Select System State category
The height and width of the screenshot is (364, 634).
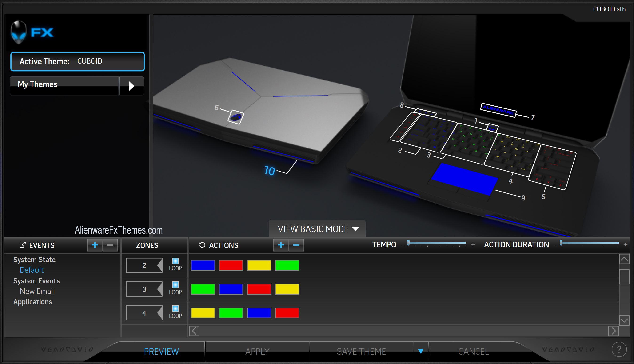coord(34,260)
